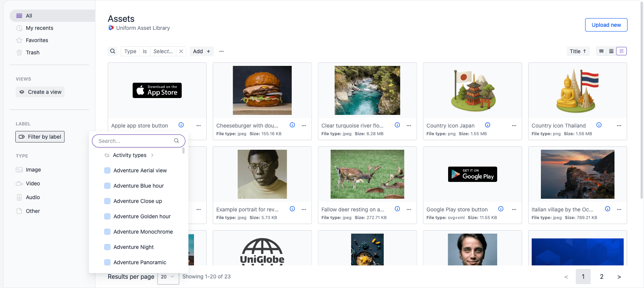Show info for Google Play store button
Viewport: 644px width, 288px height.
(501, 209)
